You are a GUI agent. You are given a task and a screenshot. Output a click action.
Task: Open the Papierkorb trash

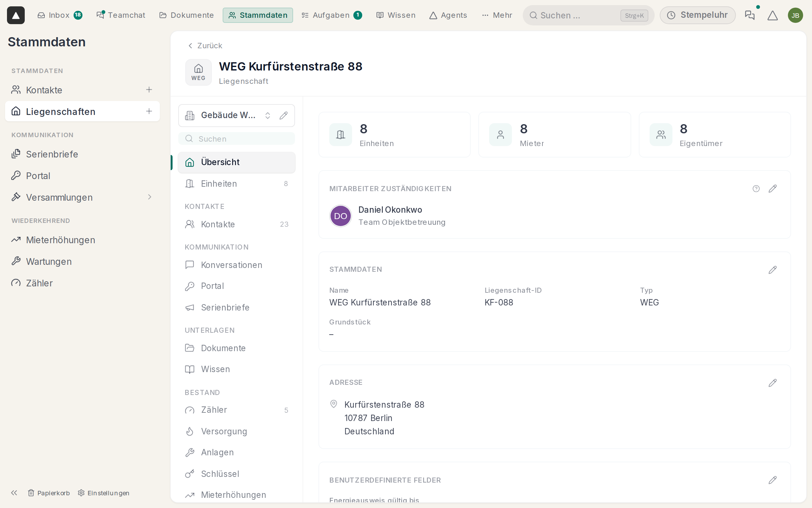(49, 493)
